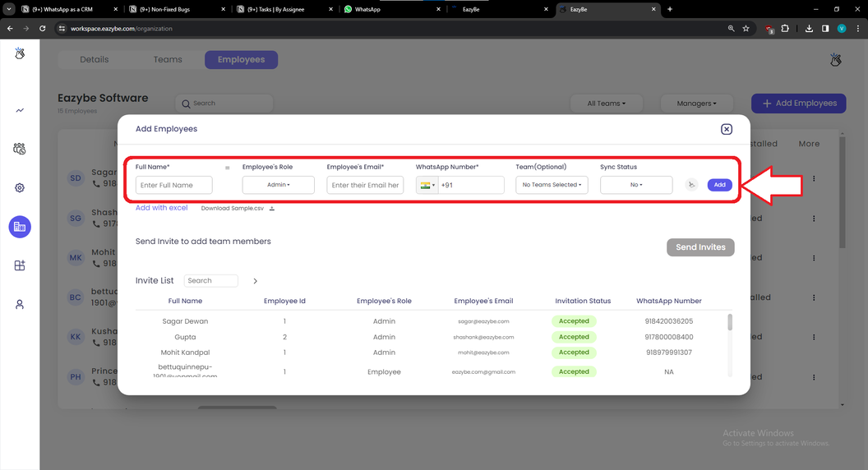
Task: Open the India flag country code selector
Action: 427,185
